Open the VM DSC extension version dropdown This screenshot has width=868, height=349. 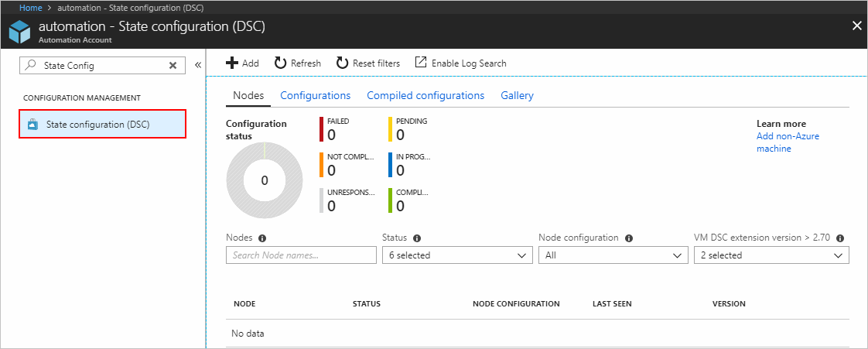point(771,255)
